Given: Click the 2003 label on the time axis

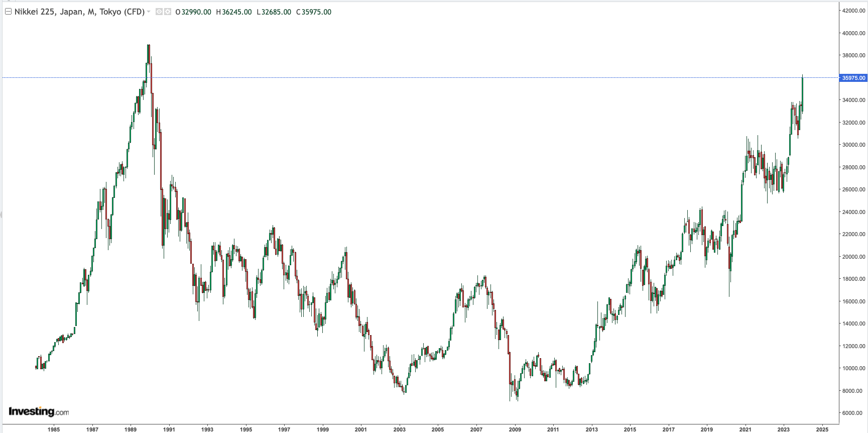Looking at the screenshot, I should pos(400,429).
